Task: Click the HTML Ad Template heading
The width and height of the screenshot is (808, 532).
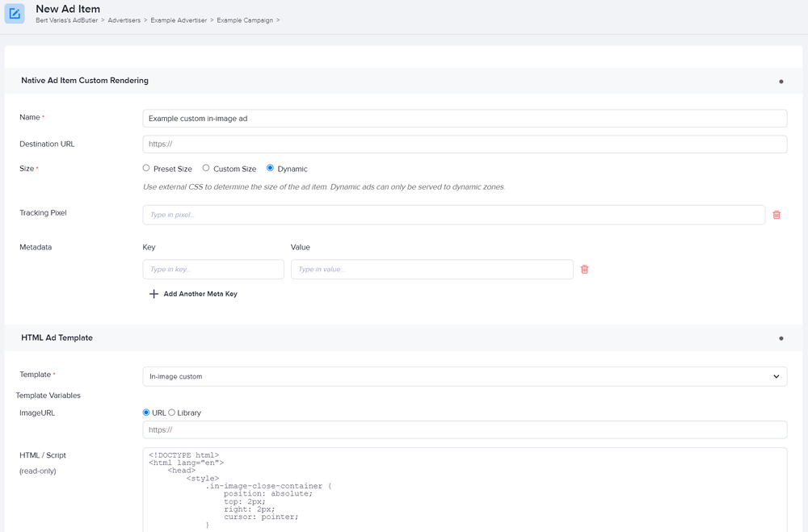Action: (x=57, y=337)
